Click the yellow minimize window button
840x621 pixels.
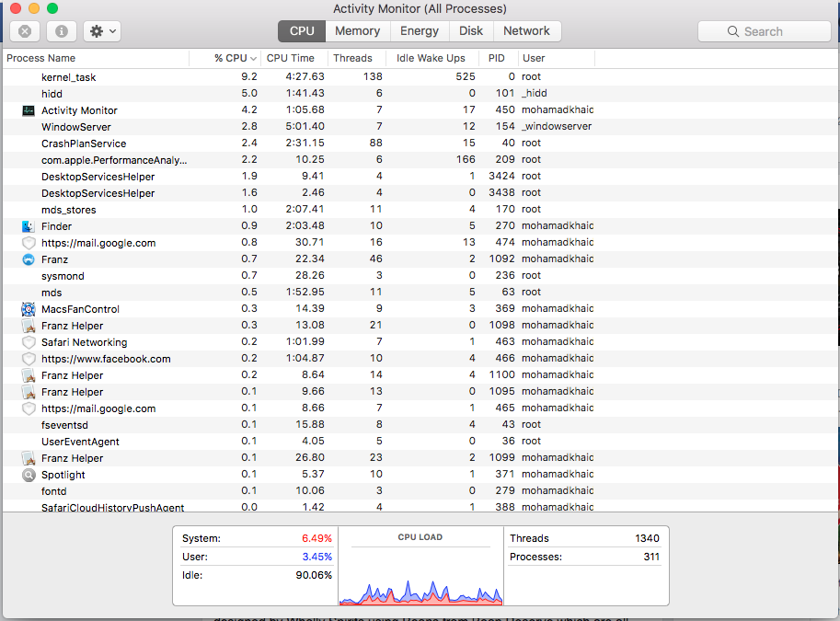click(34, 8)
